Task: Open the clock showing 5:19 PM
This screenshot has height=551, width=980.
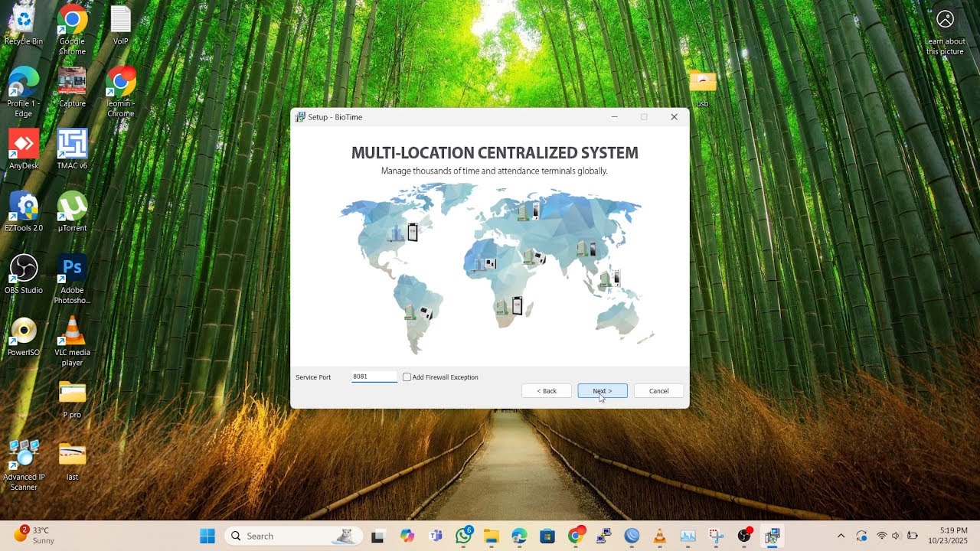Action: [947, 536]
